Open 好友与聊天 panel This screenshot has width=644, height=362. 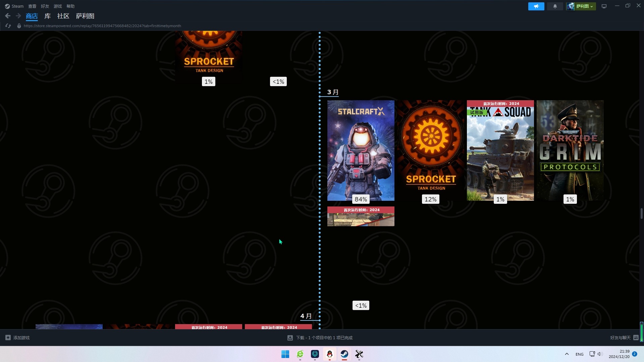click(620, 338)
